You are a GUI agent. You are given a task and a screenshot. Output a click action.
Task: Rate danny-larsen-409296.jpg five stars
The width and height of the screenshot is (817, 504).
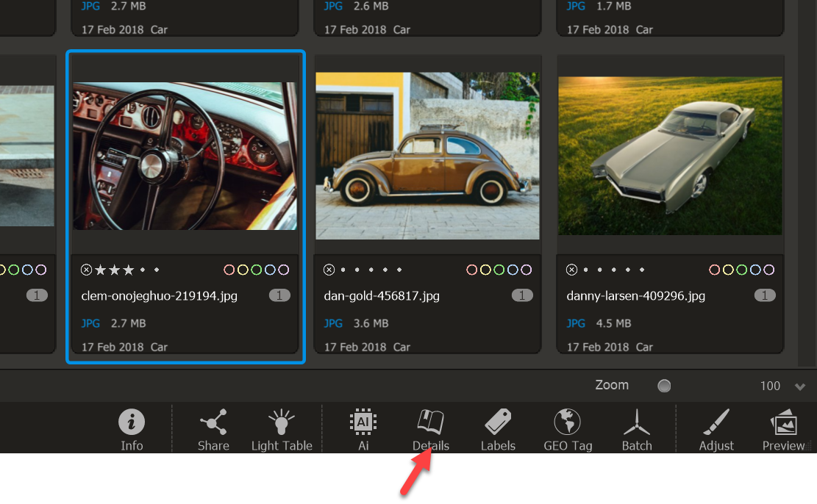pos(642,270)
